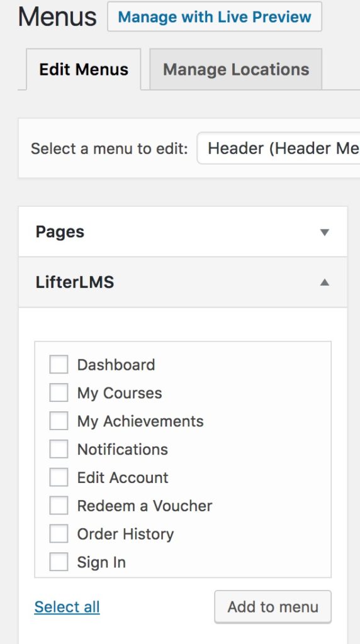This screenshot has width=360, height=644.
Task: Select the Sign In checkbox
Action: [59, 562]
